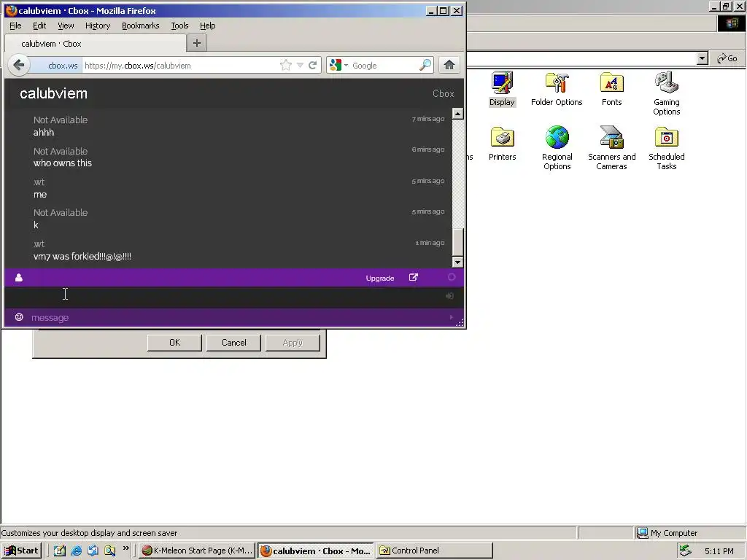Click Cancel in the dialog behind Firefox
This screenshot has height=560, width=747.
(234, 343)
